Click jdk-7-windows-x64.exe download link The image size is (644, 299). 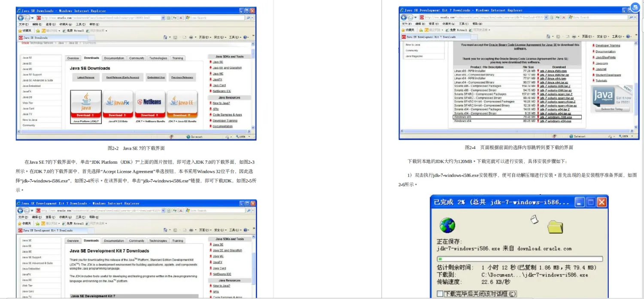click(556, 121)
